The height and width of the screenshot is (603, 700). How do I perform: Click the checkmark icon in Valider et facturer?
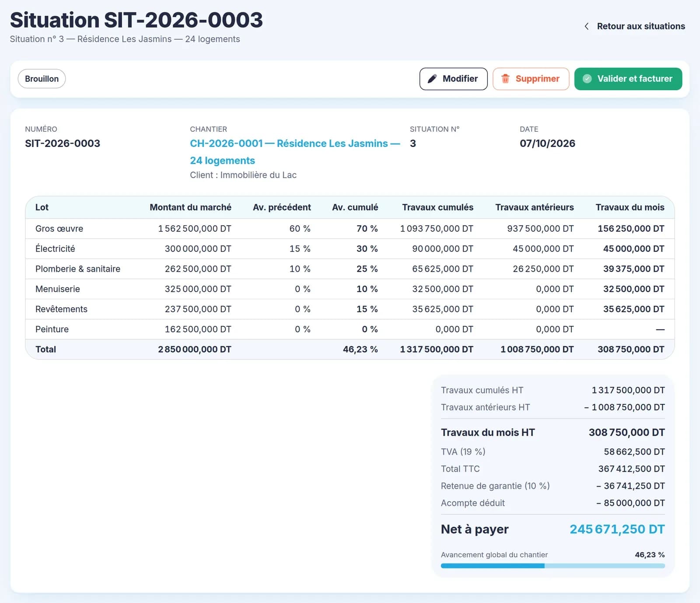tap(587, 79)
